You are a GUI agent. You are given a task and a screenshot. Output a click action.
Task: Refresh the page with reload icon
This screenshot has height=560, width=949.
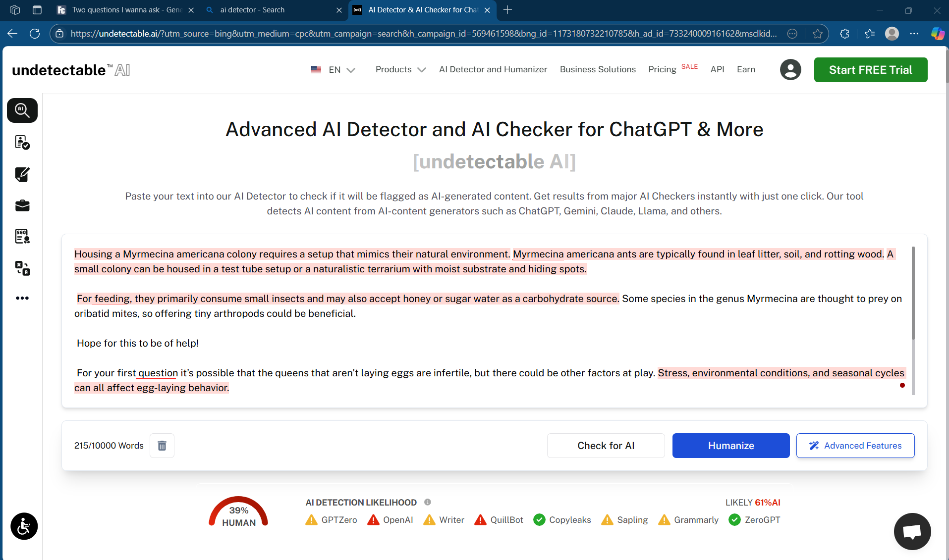(35, 34)
